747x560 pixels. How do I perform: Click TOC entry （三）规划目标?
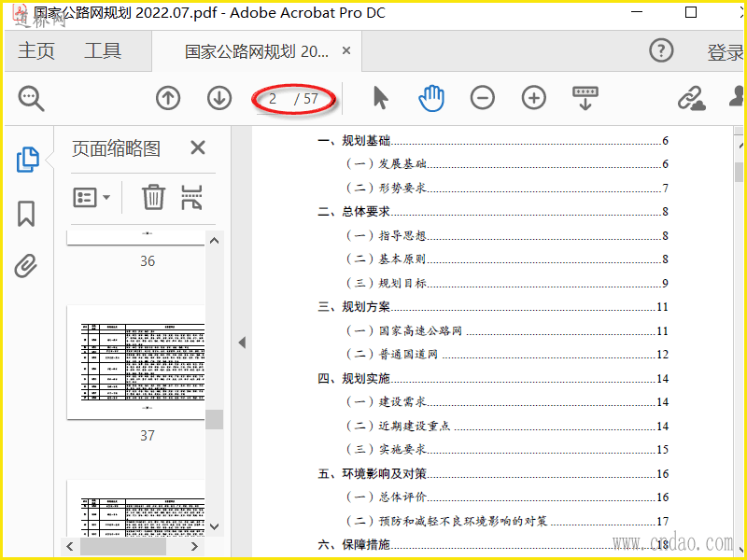(x=507, y=283)
